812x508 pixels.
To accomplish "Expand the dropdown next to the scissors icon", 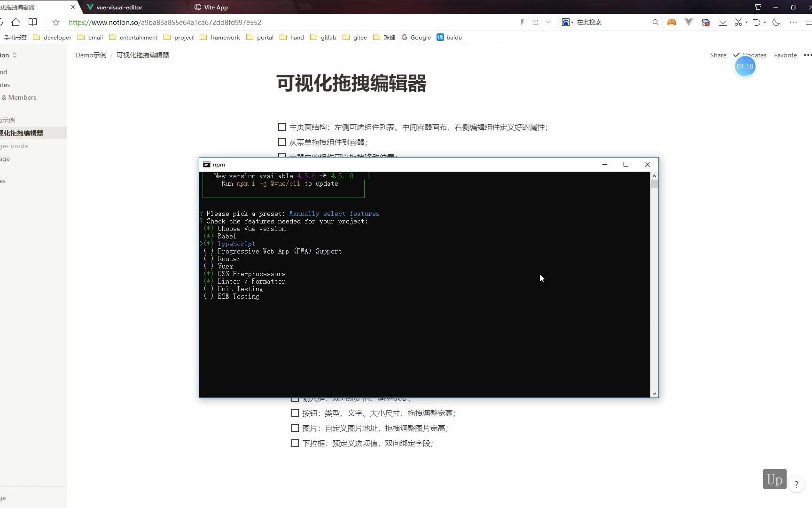I will click(x=745, y=22).
